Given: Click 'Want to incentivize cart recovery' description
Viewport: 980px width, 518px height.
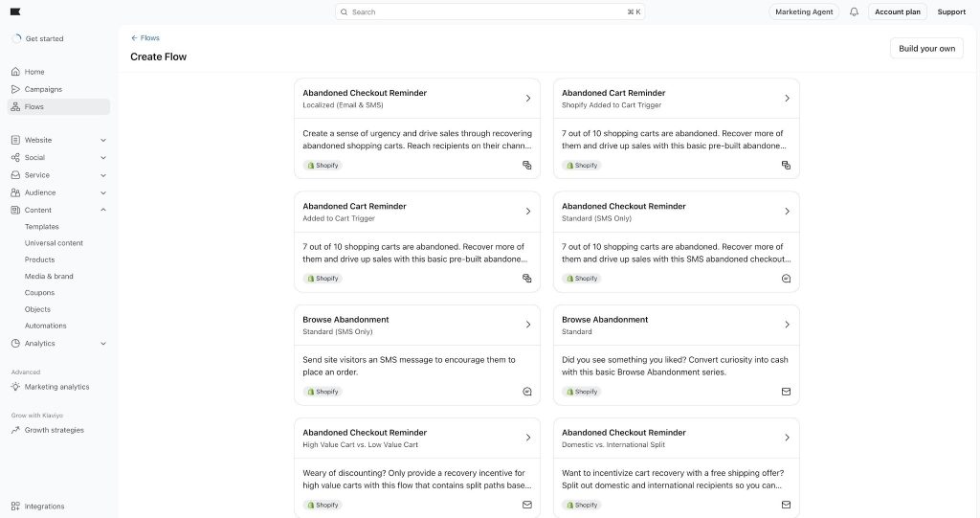Looking at the screenshot, I should [x=674, y=479].
